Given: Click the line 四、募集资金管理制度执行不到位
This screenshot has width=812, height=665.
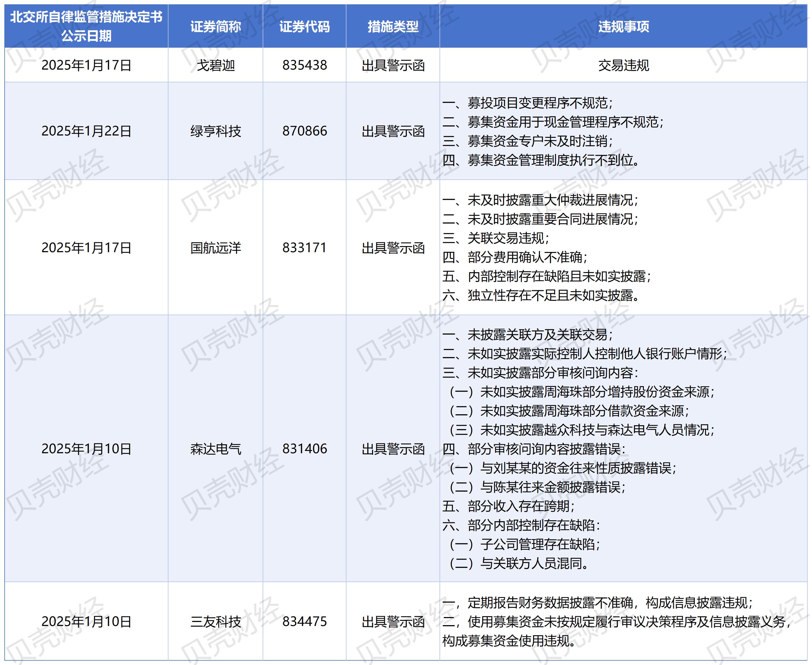Looking at the screenshot, I should [x=541, y=160].
